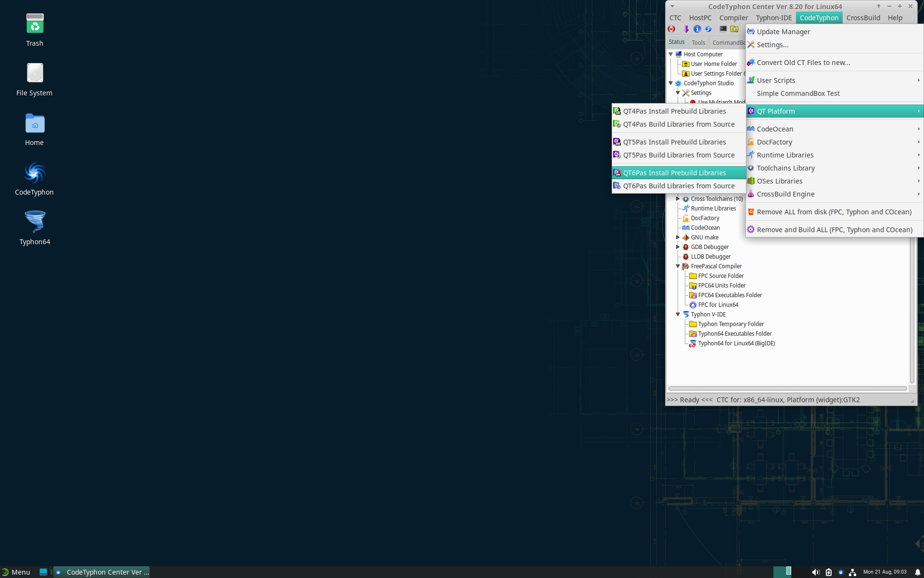Click the purple down-arrow toolbar icon
The width and height of the screenshot is (924, 578).
(686, 29)
